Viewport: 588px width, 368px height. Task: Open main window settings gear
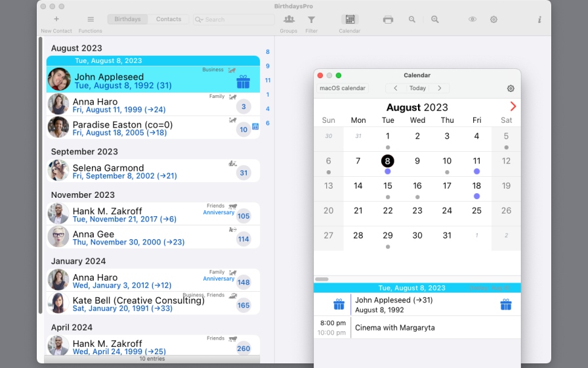(493, 20)
